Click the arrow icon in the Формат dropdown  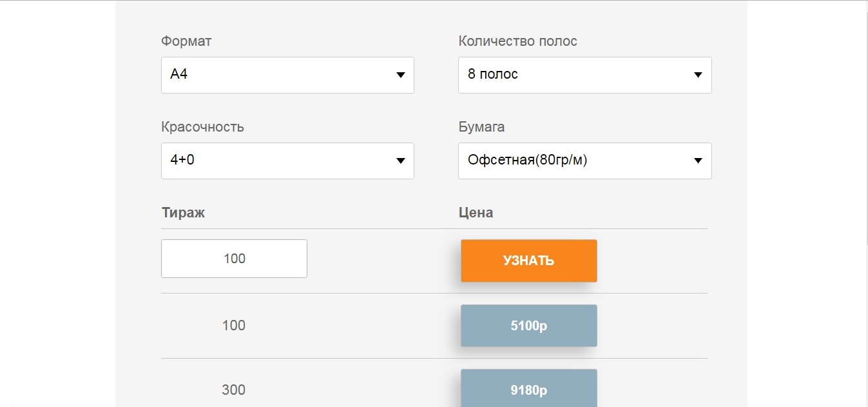tap(400, 75)
